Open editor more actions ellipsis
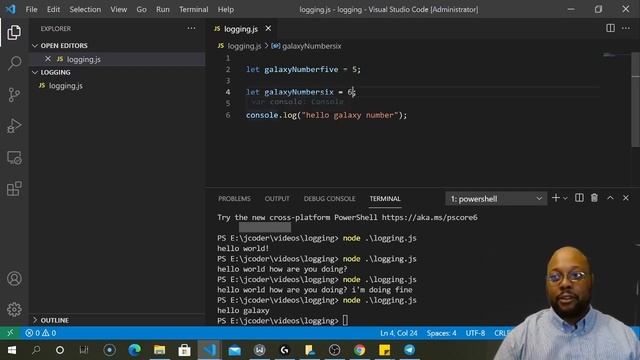Screen dimensions: 640x360 (x=626, y=28)
